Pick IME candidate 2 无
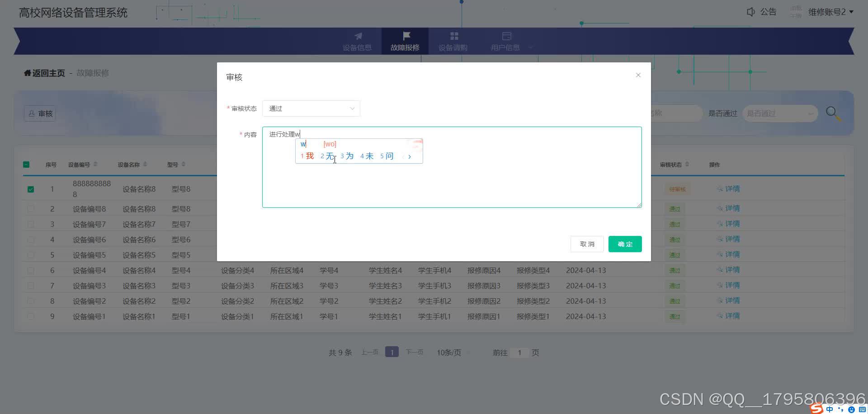868x414 pixels. (x=327, y=156)
